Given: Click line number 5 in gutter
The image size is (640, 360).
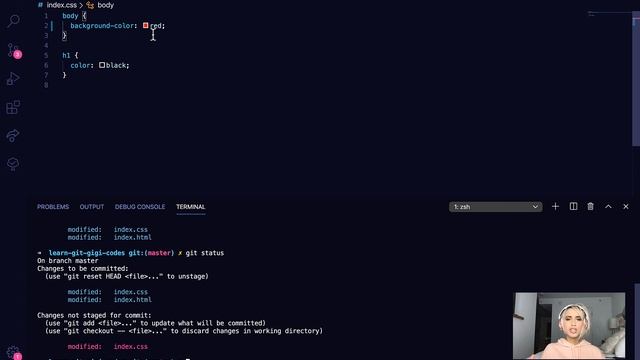Looking at the screenshot, I should pyautogui.click(x=46, y=55).
